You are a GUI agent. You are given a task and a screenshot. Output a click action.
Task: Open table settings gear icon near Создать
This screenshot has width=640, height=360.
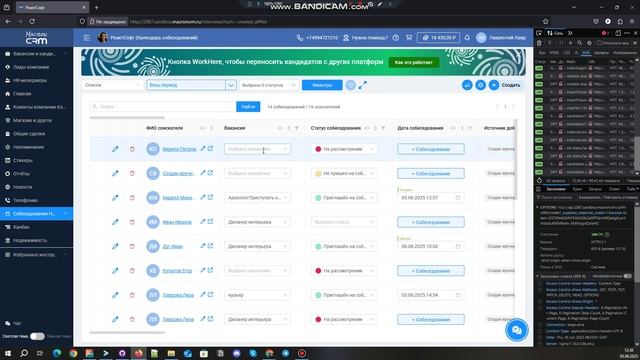coord(480,85)
